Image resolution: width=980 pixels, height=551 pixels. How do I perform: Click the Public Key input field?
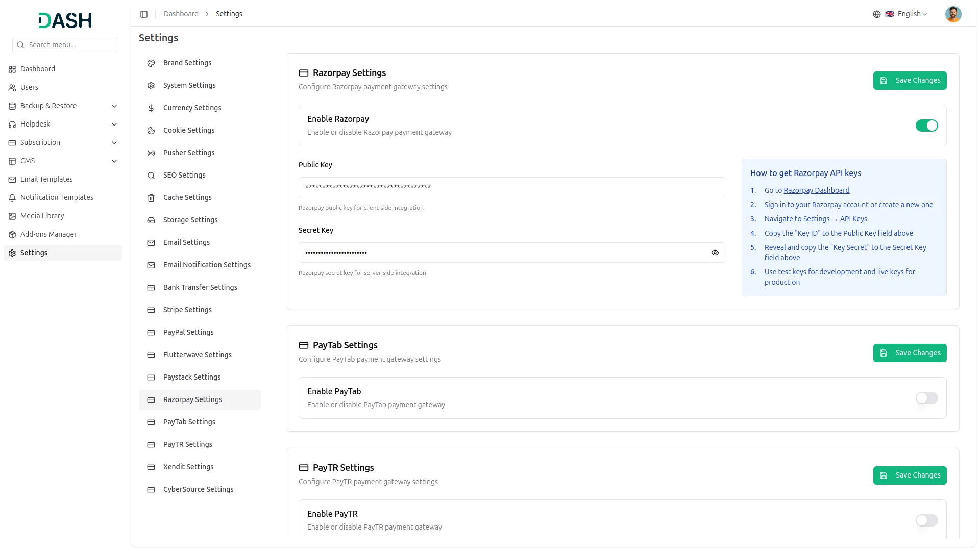tap(511, 187)
